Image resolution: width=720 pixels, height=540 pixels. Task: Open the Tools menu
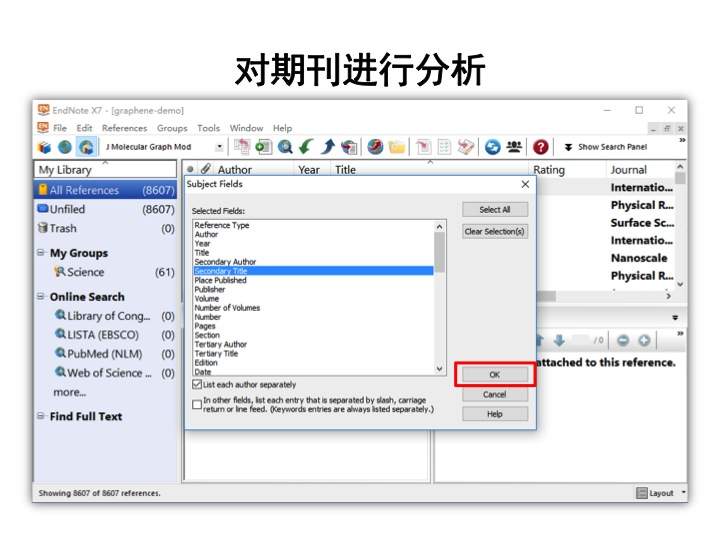pos(208,128)
